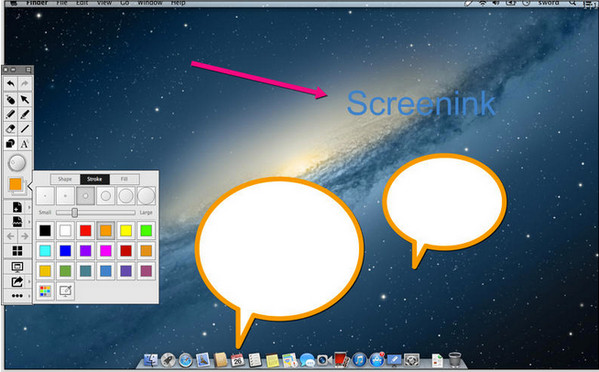Choose the second smallest stroke size preset
This screenshot has height=372, width=599.
[x=65, y=196]
